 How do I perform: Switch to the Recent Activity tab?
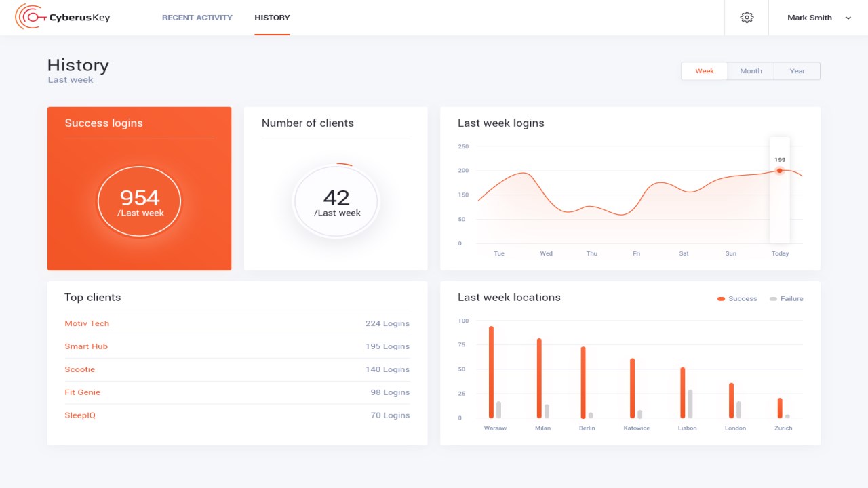point(197,18)
